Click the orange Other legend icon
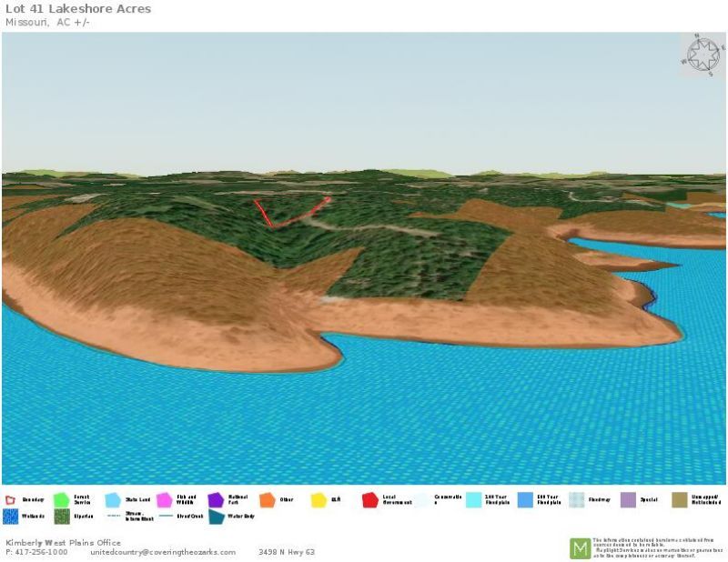Screen dimensions: 728x562 [x=267, y=500]
